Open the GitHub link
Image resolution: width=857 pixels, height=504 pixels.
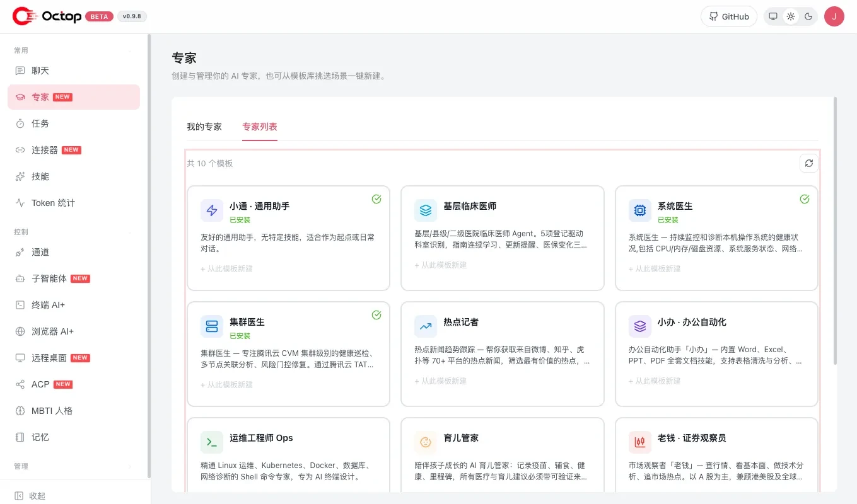pos(729,16)
